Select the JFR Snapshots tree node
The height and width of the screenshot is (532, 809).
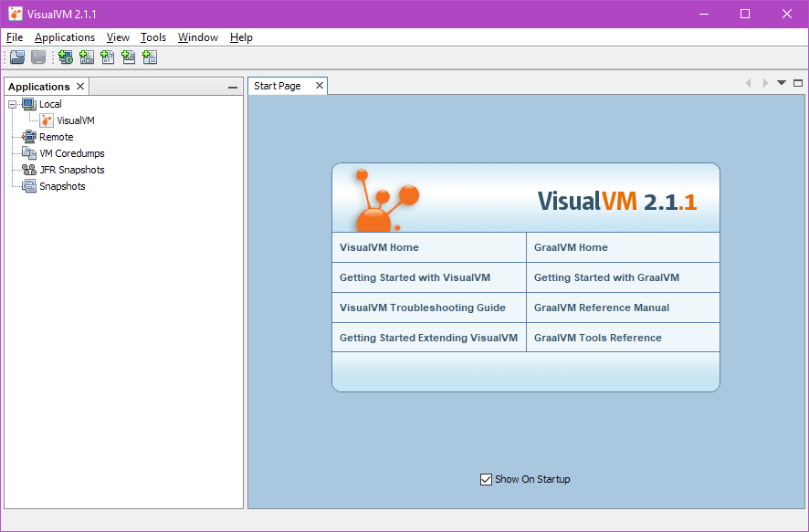tap(71, 170)
